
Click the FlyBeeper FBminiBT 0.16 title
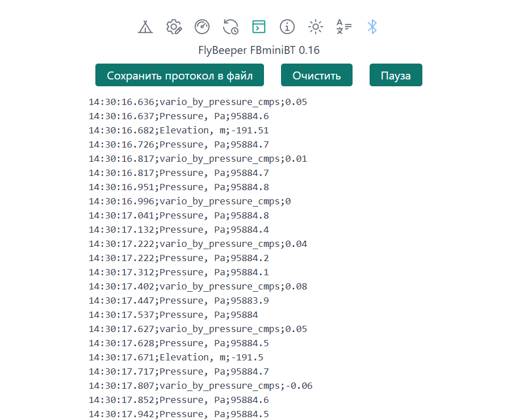tap(259, 51)
